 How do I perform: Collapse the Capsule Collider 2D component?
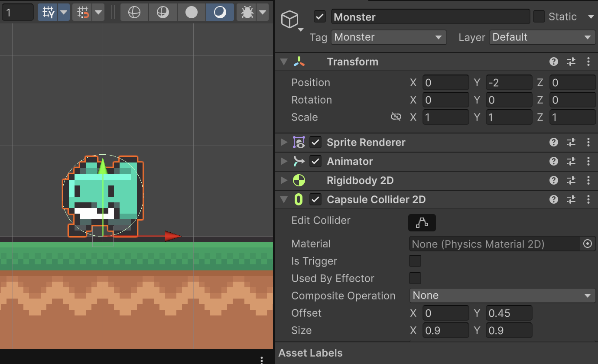tap(284, 199)
